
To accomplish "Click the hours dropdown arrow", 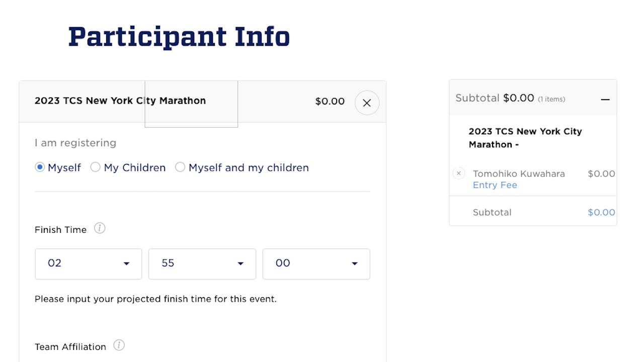I will 126,264.
